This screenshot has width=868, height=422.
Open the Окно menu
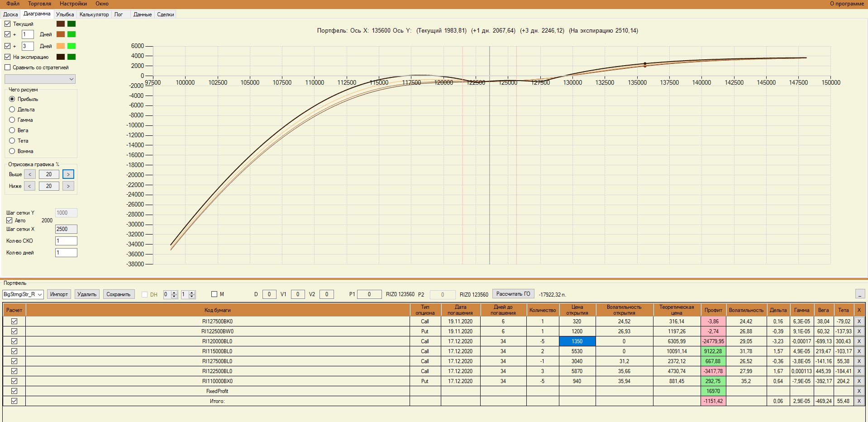coord(102,4)
